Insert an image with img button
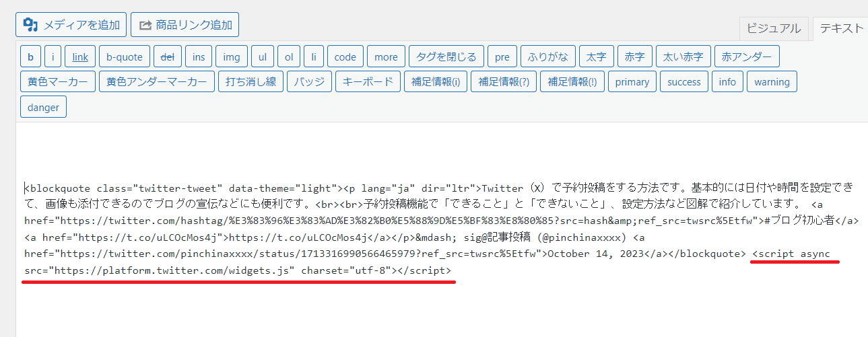The width and height of the screenshot is (868, 337). (232, 57)
